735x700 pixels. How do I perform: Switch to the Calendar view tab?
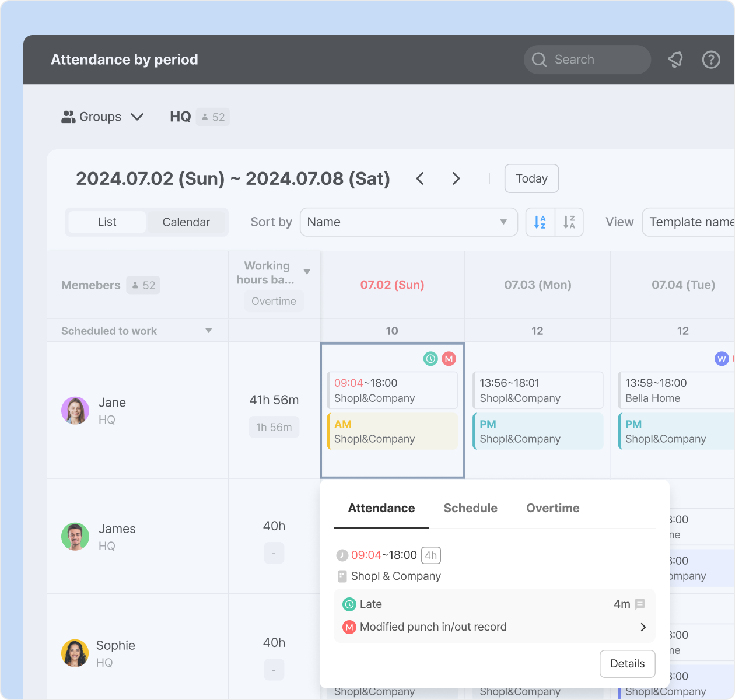click(x=185, y=222)
